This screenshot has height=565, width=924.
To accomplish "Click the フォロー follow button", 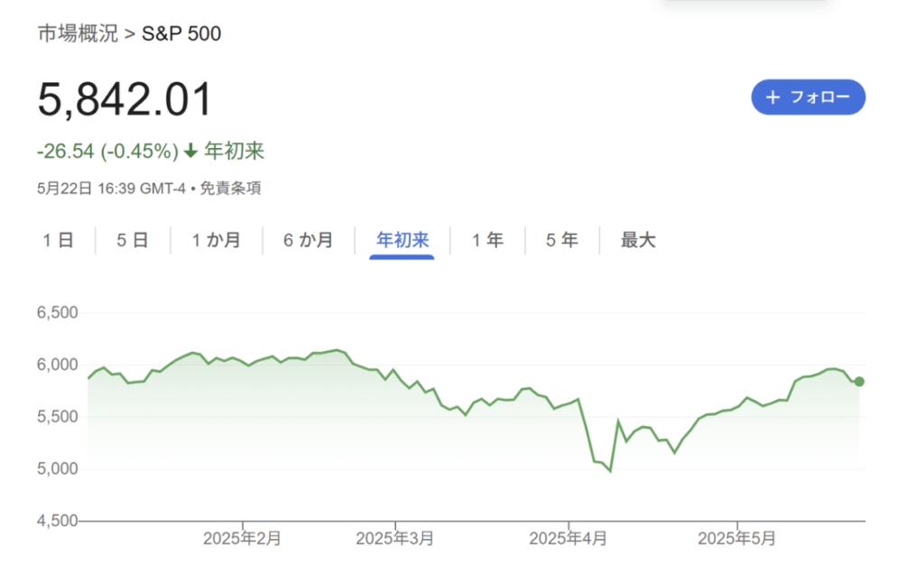I will click(x=808, y=97).
